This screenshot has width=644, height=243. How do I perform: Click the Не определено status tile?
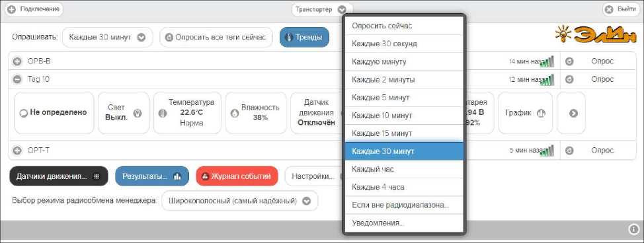(54, 113)
